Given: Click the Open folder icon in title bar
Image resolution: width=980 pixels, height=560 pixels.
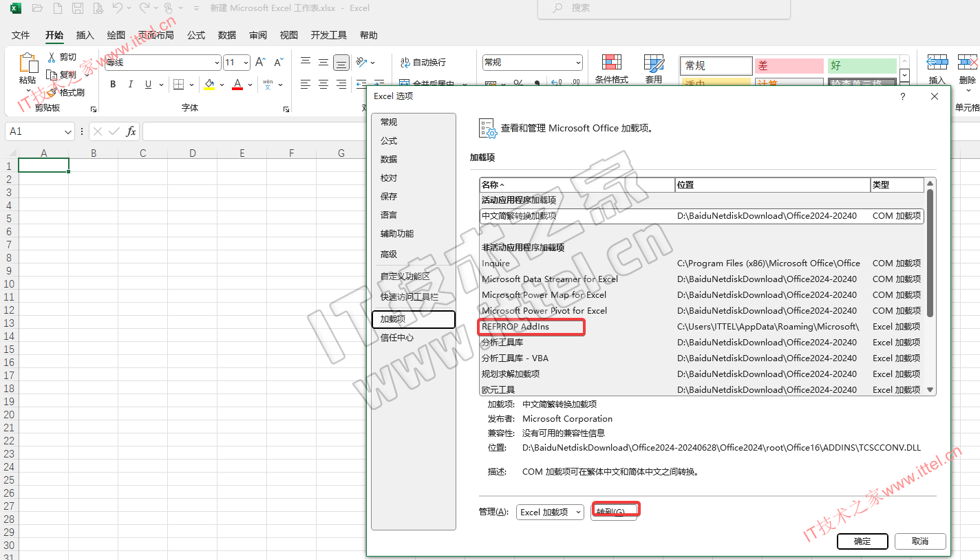Looking at the screenshot, I should 37,8.
